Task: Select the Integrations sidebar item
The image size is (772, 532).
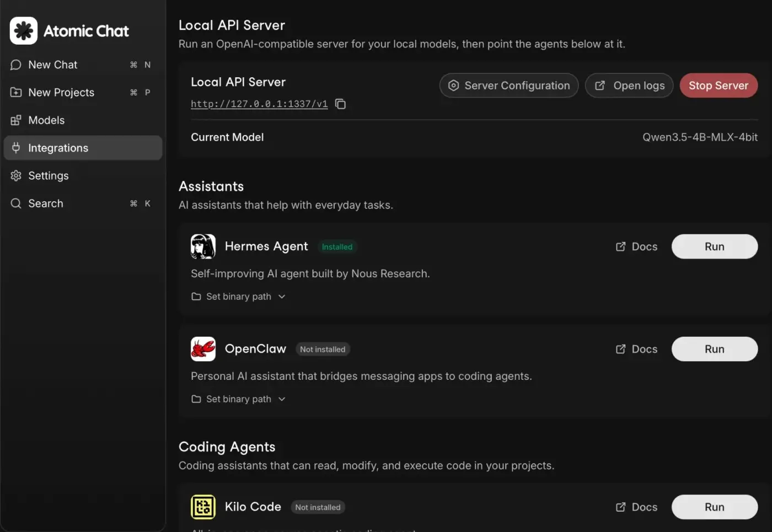Action: point(83,148)
